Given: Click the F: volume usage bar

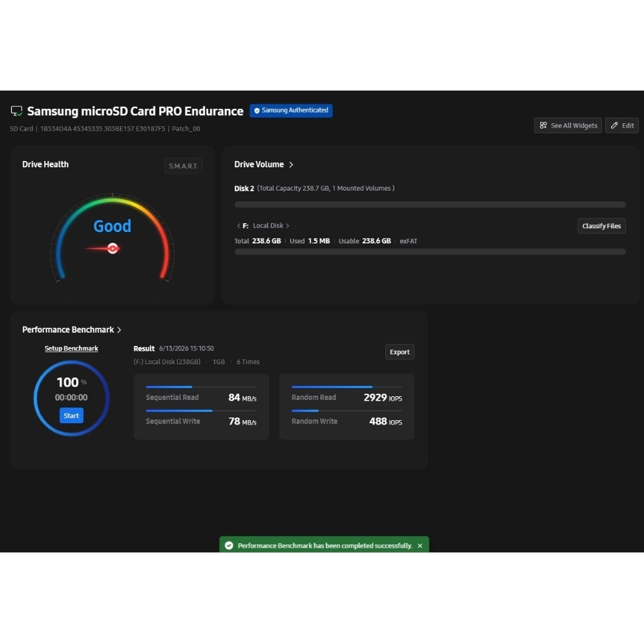Looking at the screenshot, I should pyautogui.click(x=430, y=252).
